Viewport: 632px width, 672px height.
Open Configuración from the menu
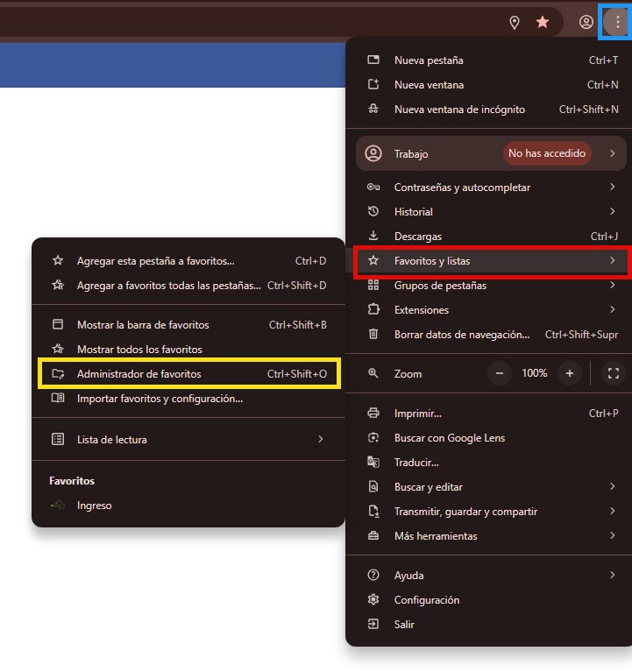pos(427,600)
